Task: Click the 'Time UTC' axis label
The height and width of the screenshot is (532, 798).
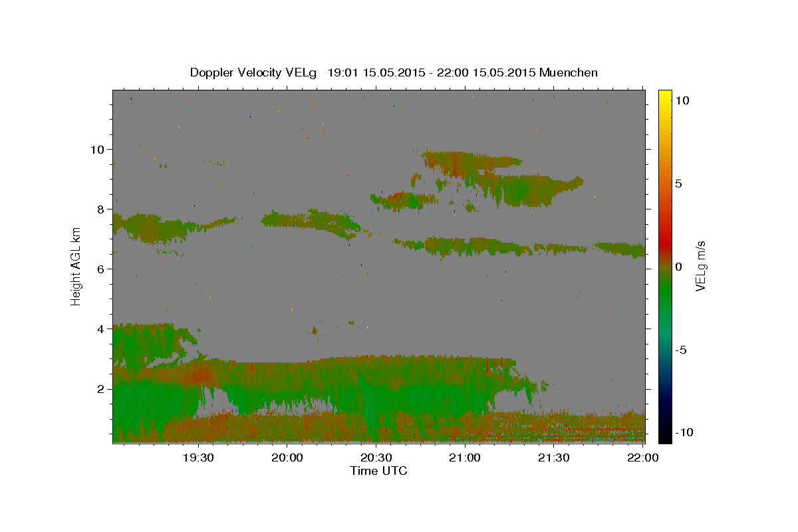Action: [378, 471]
